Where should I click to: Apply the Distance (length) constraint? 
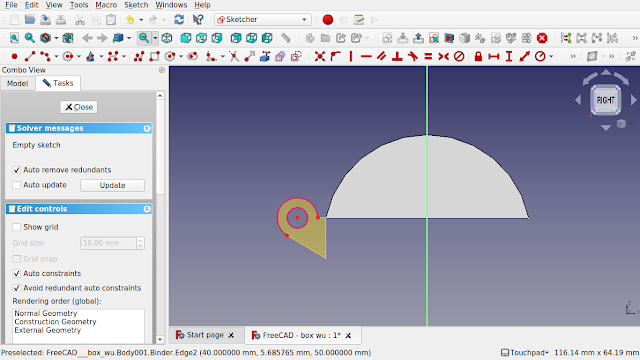pyautogui.click(x=524, y=56)
